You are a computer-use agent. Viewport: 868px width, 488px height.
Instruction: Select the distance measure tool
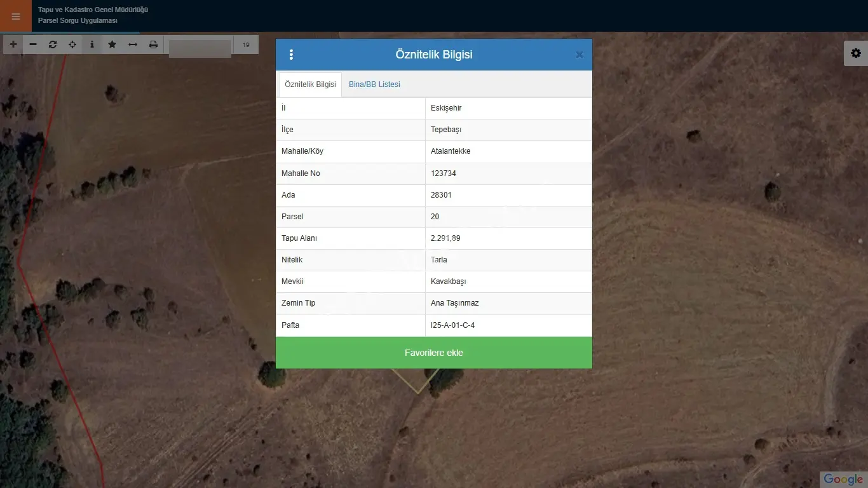(x=133, y=44)
